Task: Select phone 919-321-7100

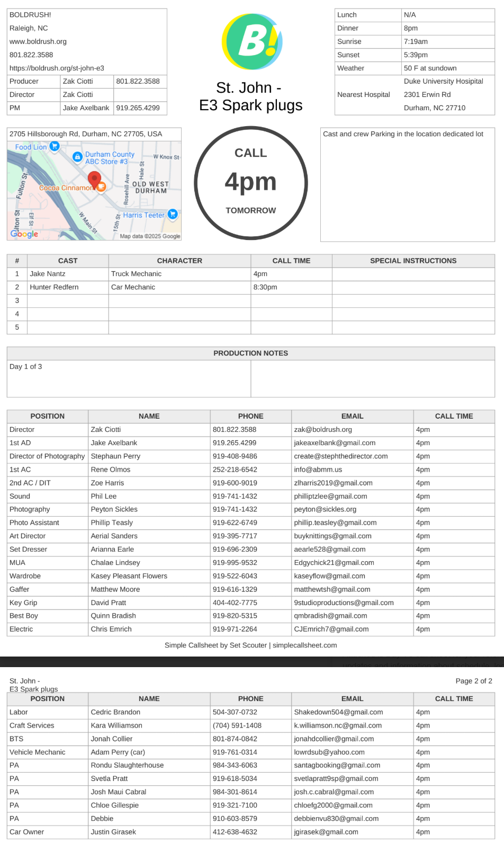Action: (x=235, y=805)
